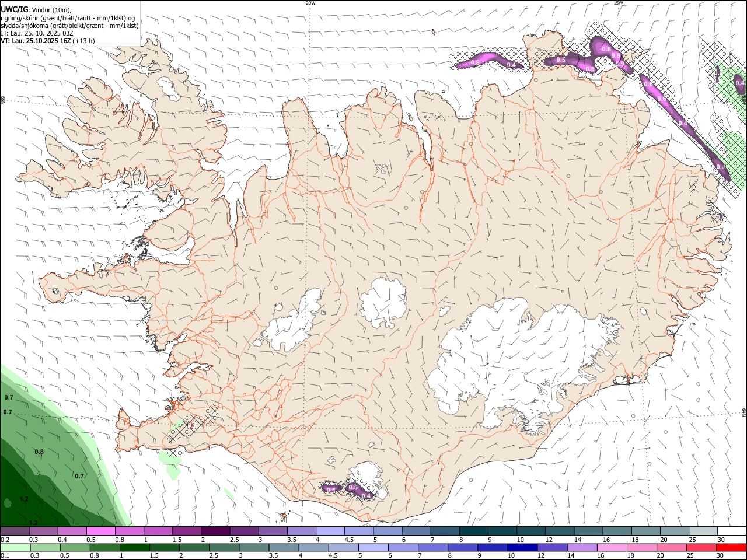Pick the 10 teal swatch in the upper legend row
747x560 pixels.
tap(532, 531)
